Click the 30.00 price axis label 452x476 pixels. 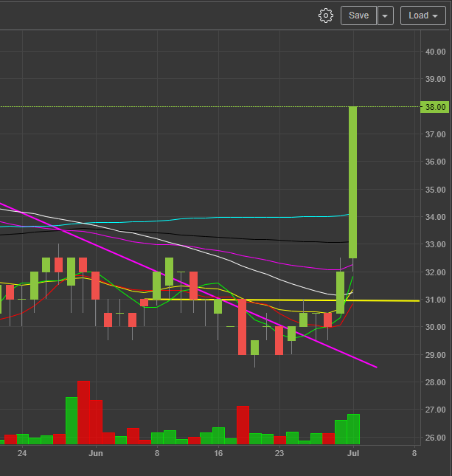point(435,327)
